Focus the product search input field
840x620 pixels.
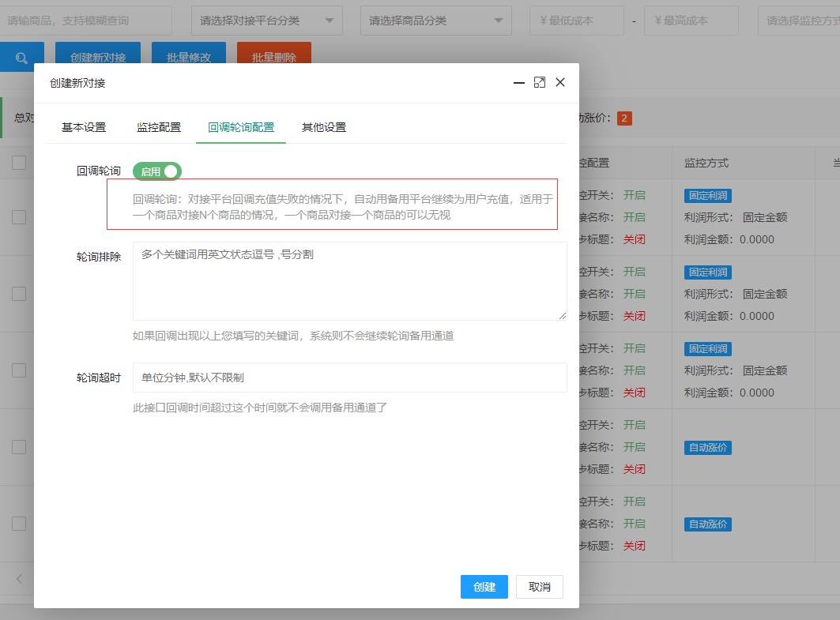click(85, 21)
